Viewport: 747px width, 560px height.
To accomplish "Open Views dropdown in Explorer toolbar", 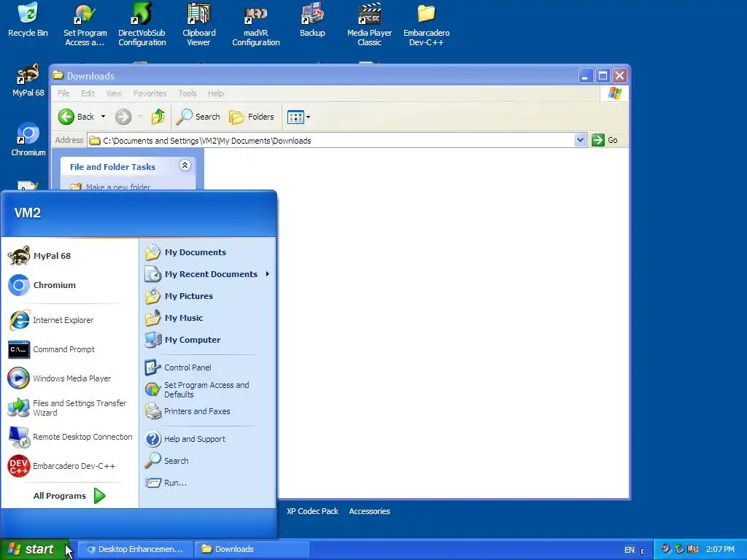I will coord(298,117).
